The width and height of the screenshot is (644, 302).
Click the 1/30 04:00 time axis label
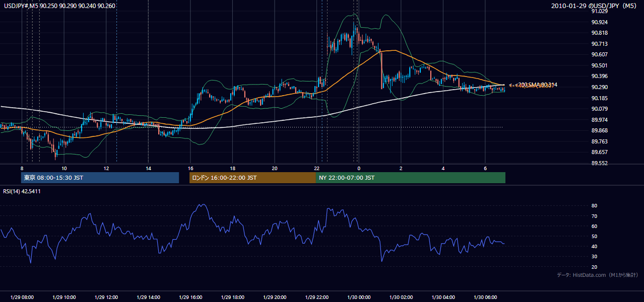443,297
